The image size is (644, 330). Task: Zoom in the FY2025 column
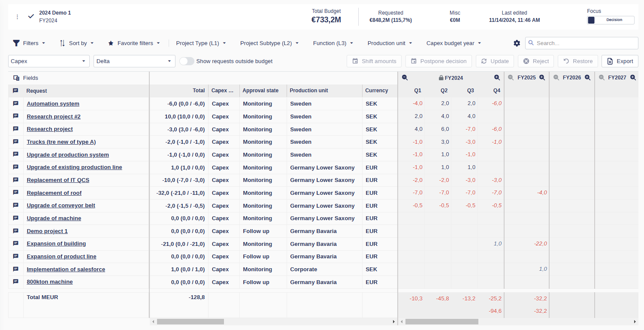pyautogui.click(x=542, y=78)
